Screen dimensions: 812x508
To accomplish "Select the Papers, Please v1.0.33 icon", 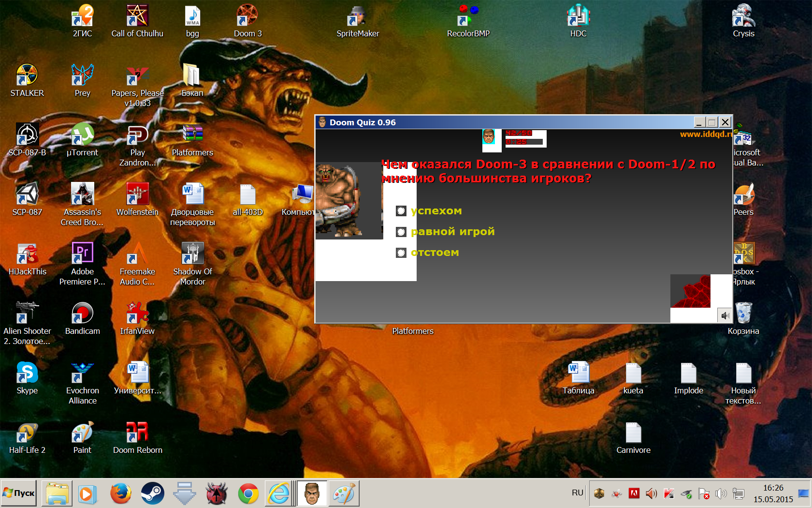I will (x=137, y=86).
